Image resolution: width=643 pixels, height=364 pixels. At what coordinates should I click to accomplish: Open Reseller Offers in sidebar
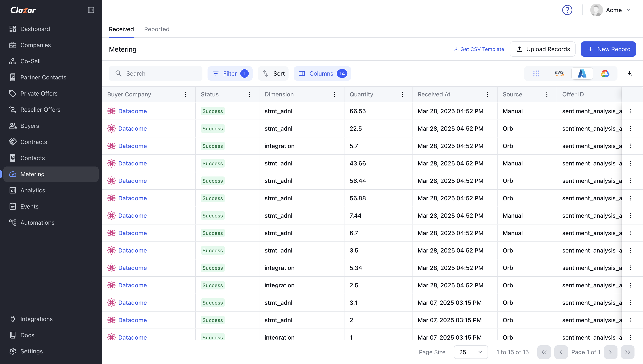point(51,110)
